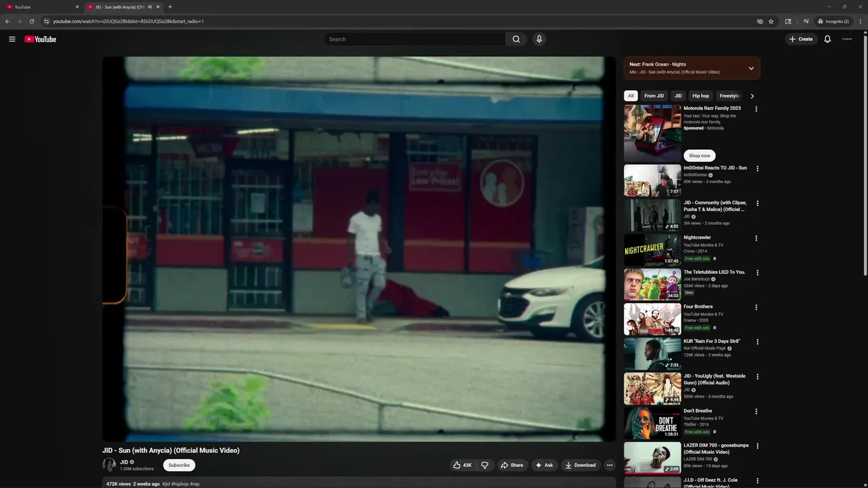Select the Freestyle filter chip
The height and width of the screenshot is (488, 868).
click(729, 96)
